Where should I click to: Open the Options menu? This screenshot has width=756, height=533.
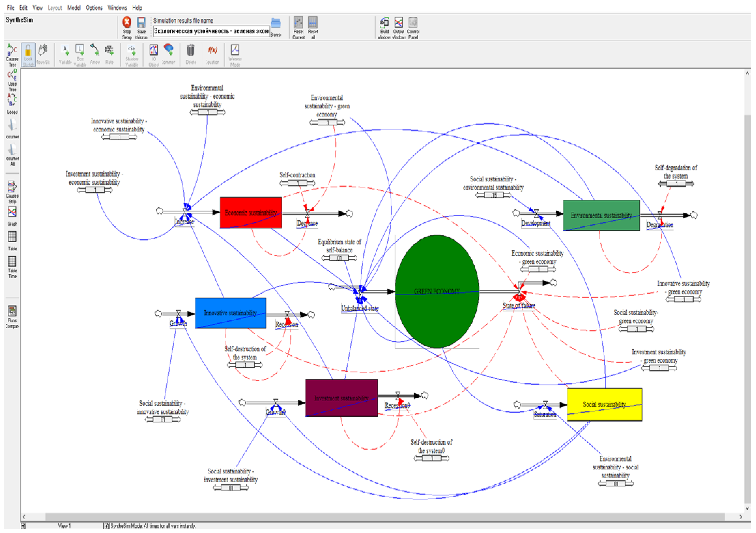point(94,8)
